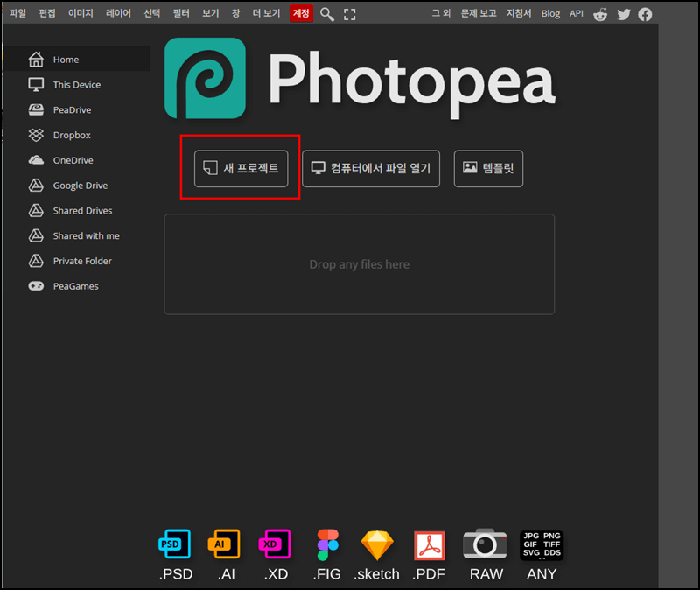Click the search magnifier icon

(x=327, y=14)
